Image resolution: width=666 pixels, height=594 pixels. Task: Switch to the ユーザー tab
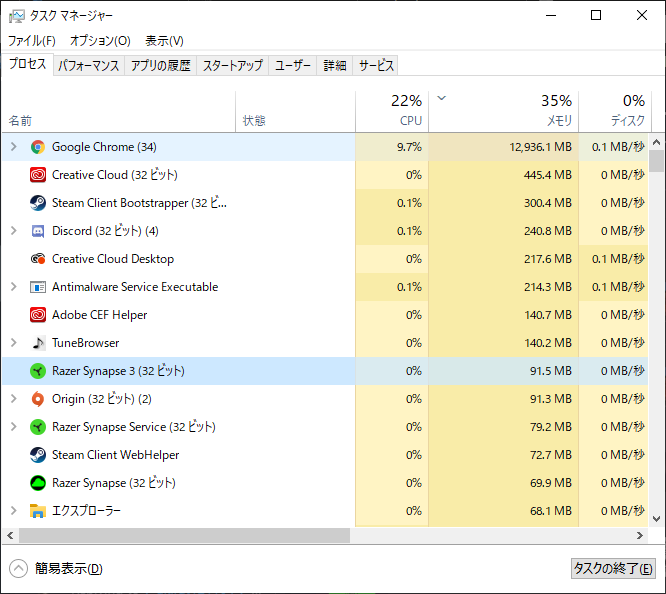(x=293, y=65)
